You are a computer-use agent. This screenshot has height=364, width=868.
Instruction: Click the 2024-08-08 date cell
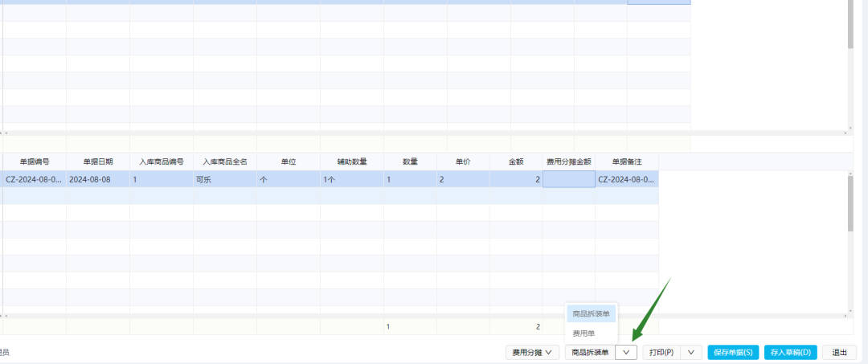tap(98, 179)
